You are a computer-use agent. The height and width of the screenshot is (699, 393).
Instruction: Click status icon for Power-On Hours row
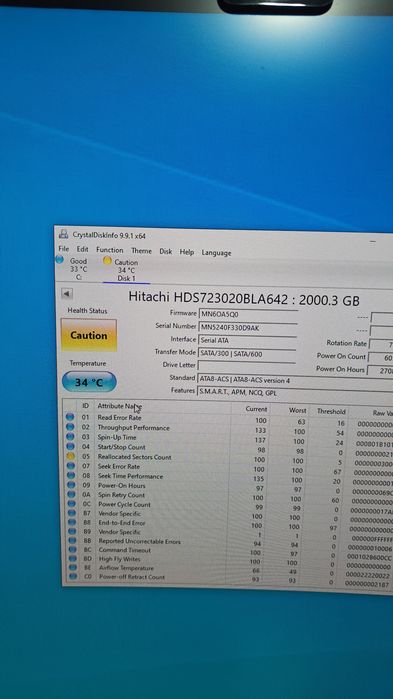70,485
